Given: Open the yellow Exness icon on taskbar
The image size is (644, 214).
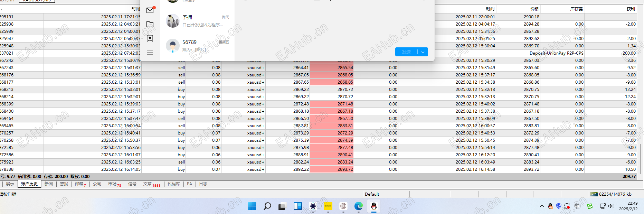Looking at the screenshot, I should 328,206.
